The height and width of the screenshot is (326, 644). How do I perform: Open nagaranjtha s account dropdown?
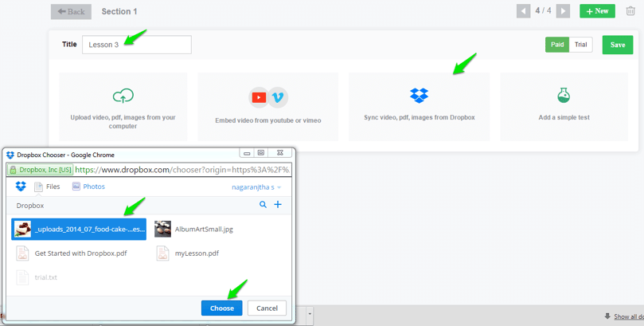tap(256, 187)
